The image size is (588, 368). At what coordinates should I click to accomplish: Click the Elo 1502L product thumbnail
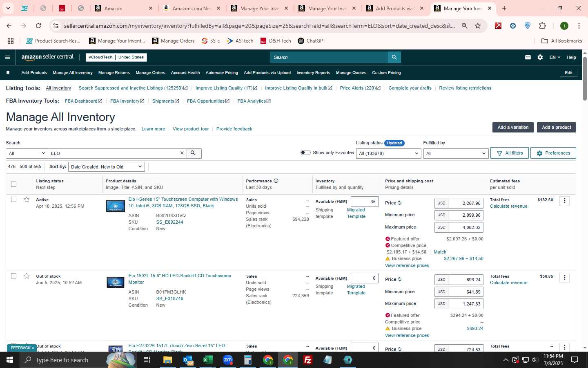tap(115, 282)
